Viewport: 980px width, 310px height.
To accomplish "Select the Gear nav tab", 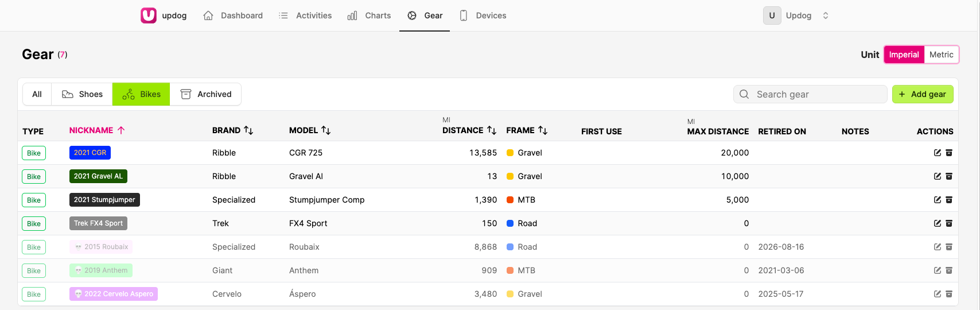I will coord(425,15).
